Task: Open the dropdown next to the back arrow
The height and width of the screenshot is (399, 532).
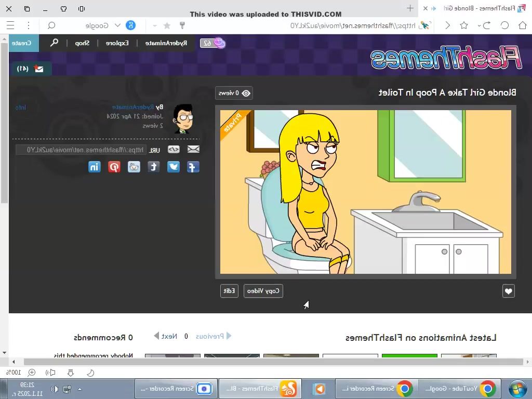Action: (479, 26)
